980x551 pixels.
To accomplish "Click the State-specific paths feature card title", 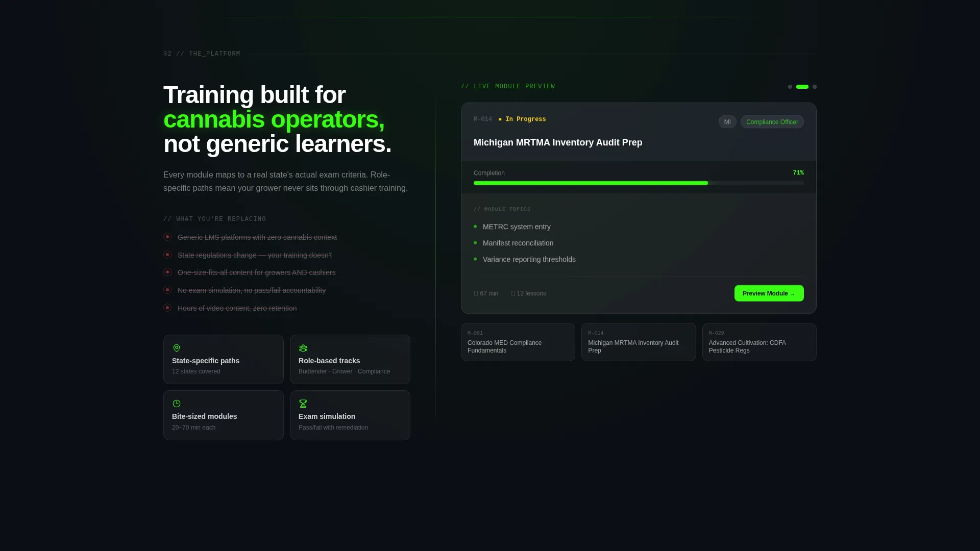I will pos(206,361).
